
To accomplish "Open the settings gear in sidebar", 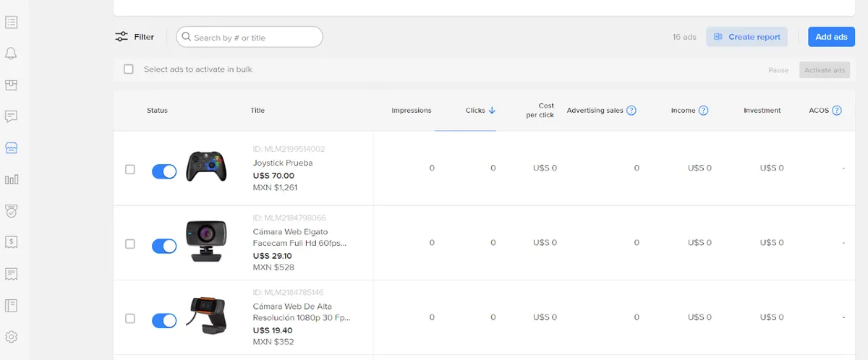I will click(11, 337).
